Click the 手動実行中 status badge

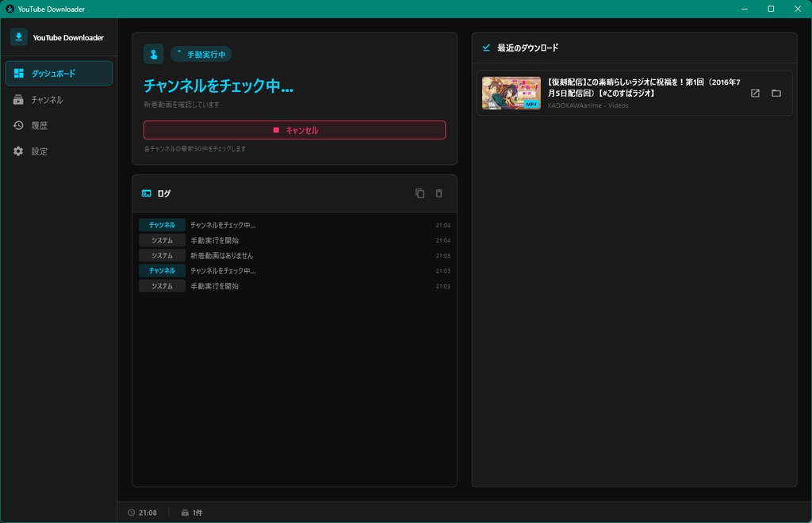(x=200, y=54)
